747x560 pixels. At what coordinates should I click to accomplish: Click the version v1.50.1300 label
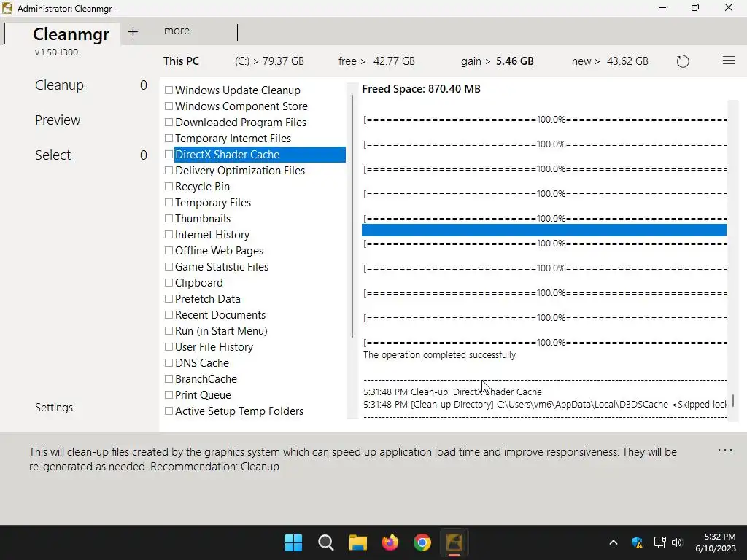[56, 52]
